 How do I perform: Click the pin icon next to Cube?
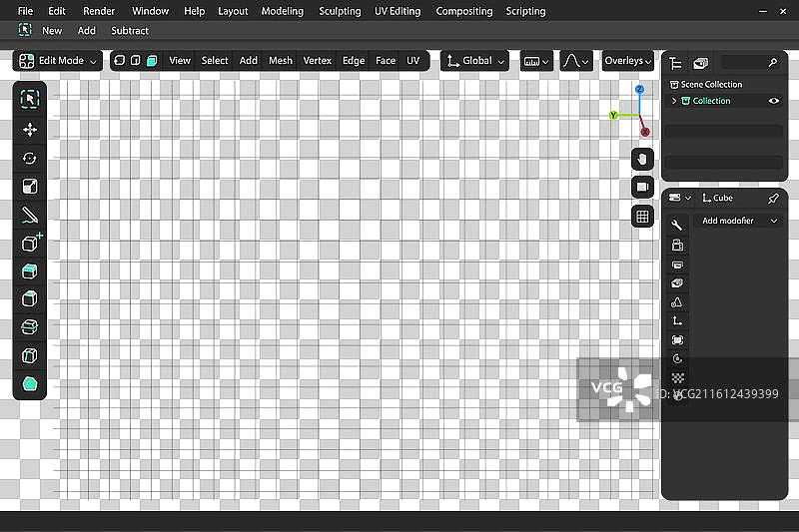coord(773,198)
